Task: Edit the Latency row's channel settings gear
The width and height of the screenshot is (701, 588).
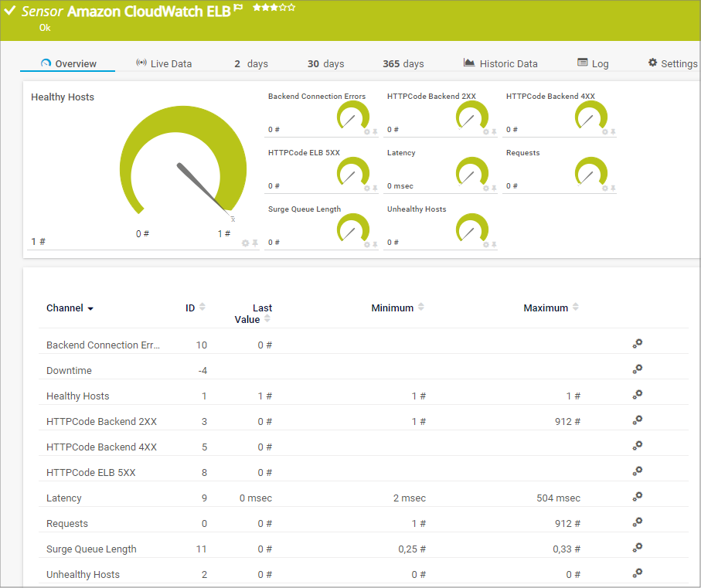Action: coord(637,497)
